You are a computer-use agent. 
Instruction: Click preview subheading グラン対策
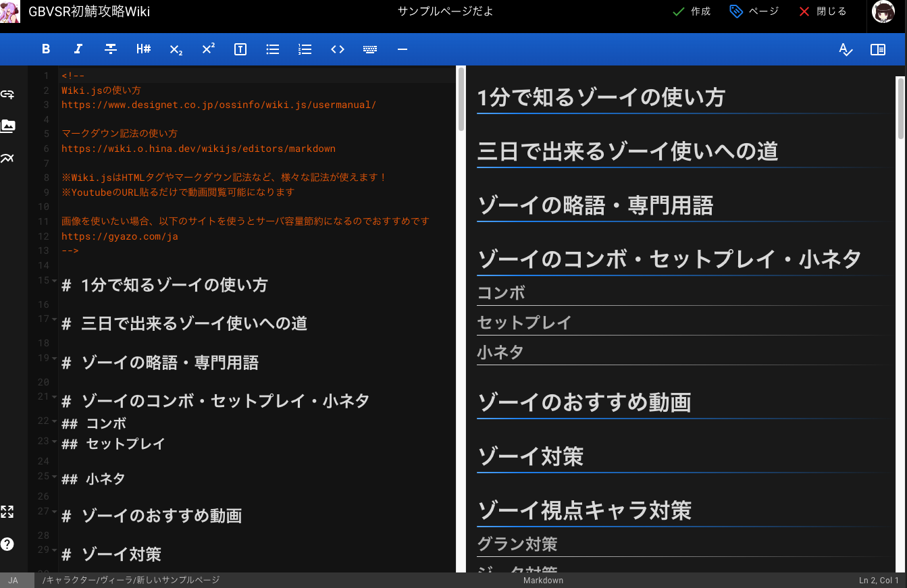(x=517, y=544)
